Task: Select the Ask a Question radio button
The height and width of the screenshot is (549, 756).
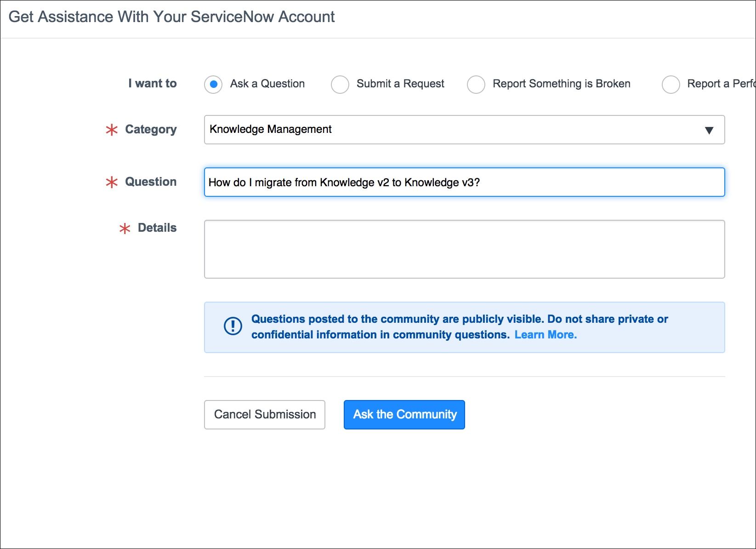Action: [213, 84]
